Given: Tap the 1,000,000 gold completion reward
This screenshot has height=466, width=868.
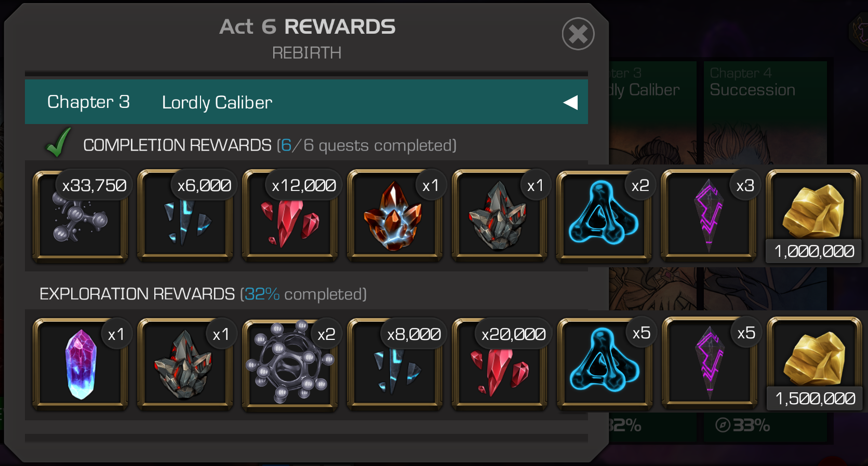Looking at the screenshot, I should [814, 215].
